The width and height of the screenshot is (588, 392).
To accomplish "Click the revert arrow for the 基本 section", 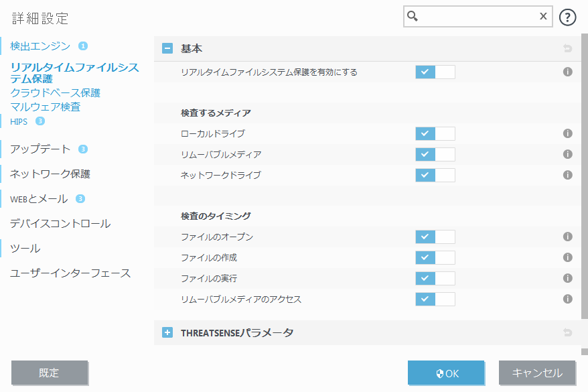I will point(567,48).
